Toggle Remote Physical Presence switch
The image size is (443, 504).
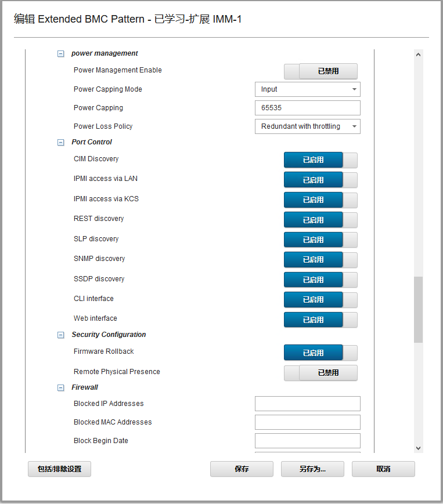[320, 373]
